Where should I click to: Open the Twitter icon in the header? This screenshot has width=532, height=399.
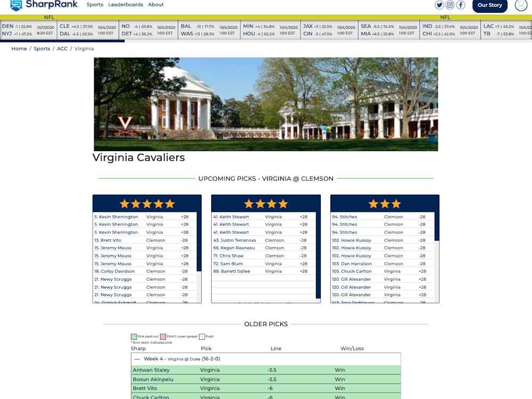[439, 5]
